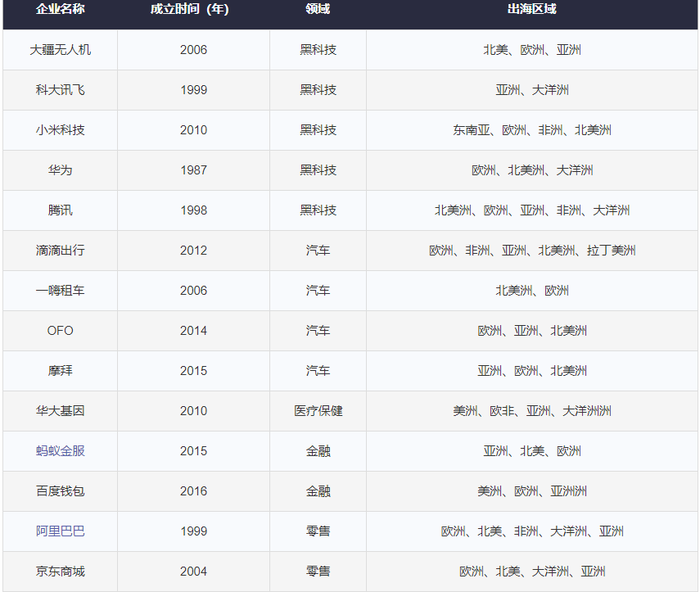The width and height of the screenshot is (700, 592).
Task: Select the 腾讯 cell
Action: (61, 210)
